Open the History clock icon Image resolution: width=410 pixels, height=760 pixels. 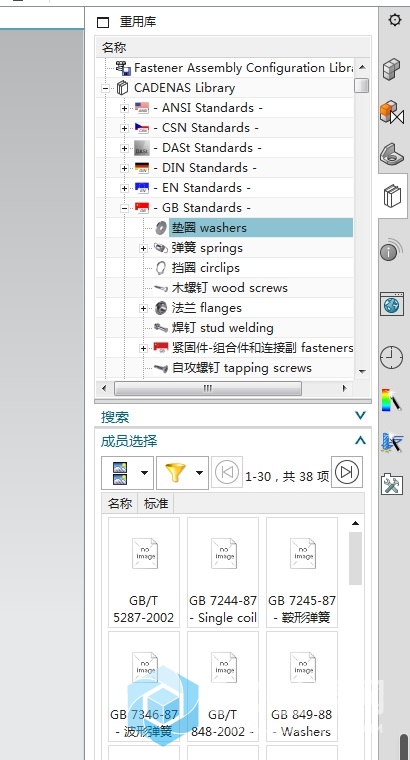point(391,358)
